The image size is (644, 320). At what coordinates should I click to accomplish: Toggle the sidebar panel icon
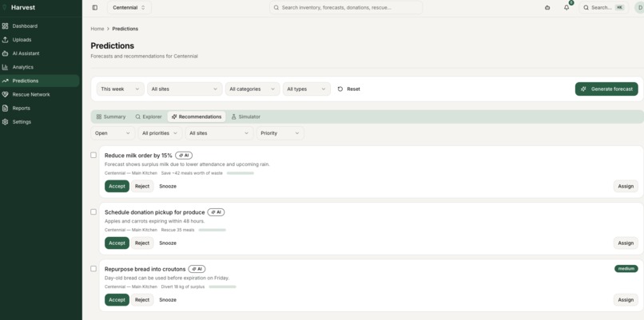pos(95,7)
